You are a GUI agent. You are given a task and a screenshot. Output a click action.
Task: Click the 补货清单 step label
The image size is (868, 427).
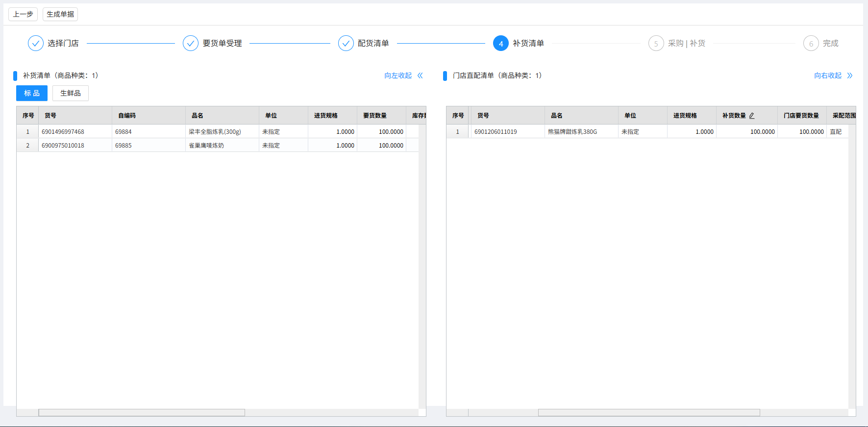pos(528,43)
